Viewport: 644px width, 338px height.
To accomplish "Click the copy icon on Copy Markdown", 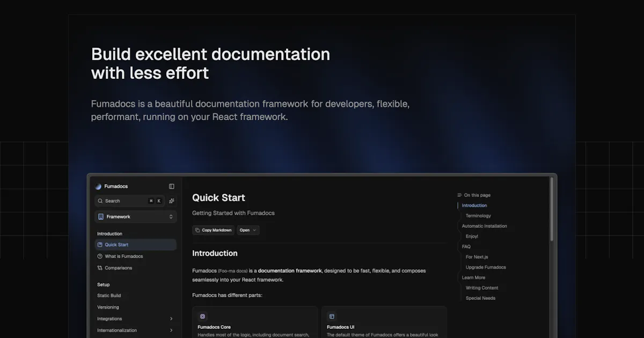I will click(x=197, y=230).
